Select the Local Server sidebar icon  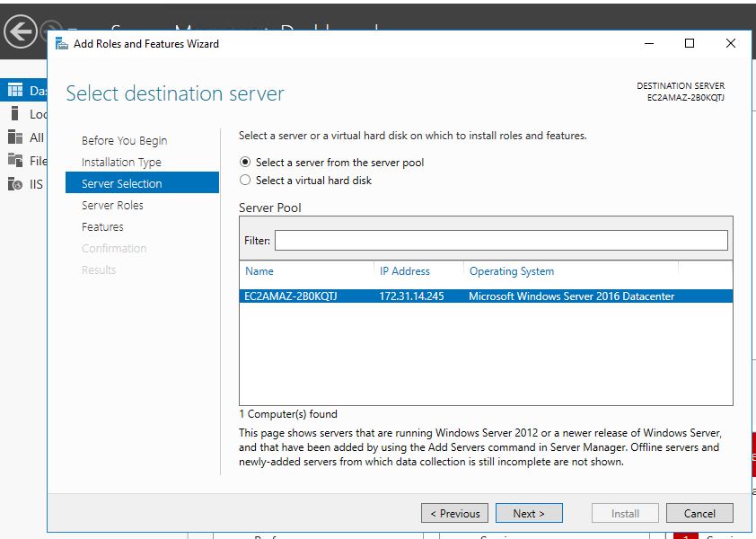click(14, 113)
